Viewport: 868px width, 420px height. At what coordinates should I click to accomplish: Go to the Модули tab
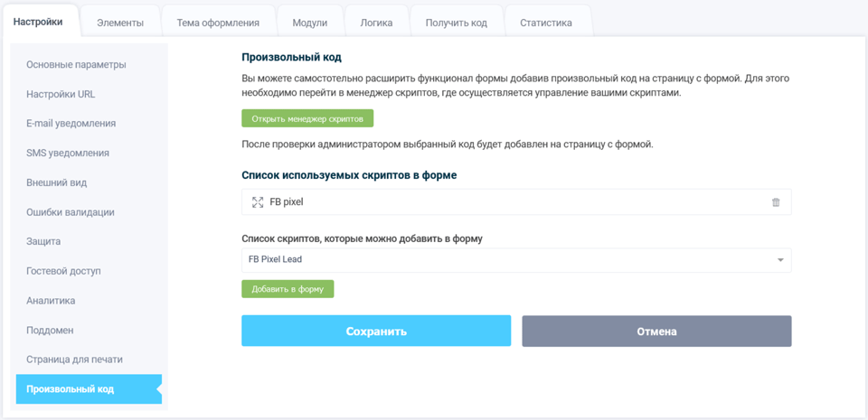click(x=309, y=23)
